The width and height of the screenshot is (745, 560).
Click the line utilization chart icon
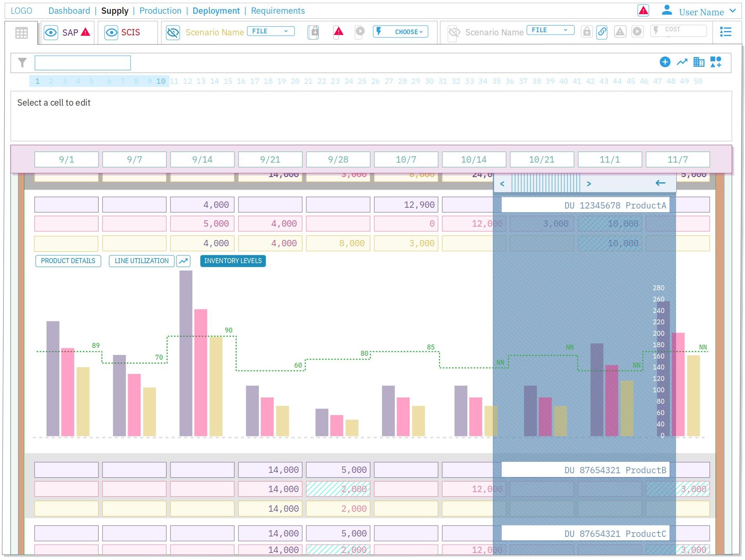point(183,261)
